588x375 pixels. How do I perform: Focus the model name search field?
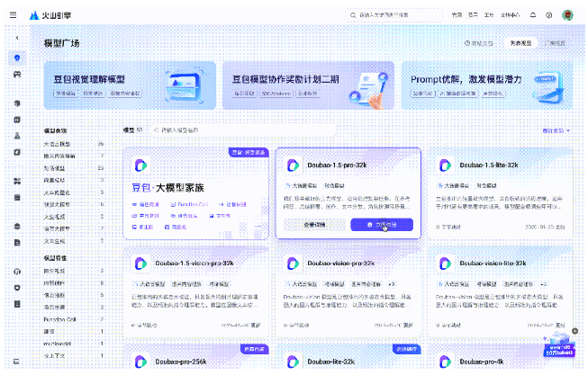[243, 130]
